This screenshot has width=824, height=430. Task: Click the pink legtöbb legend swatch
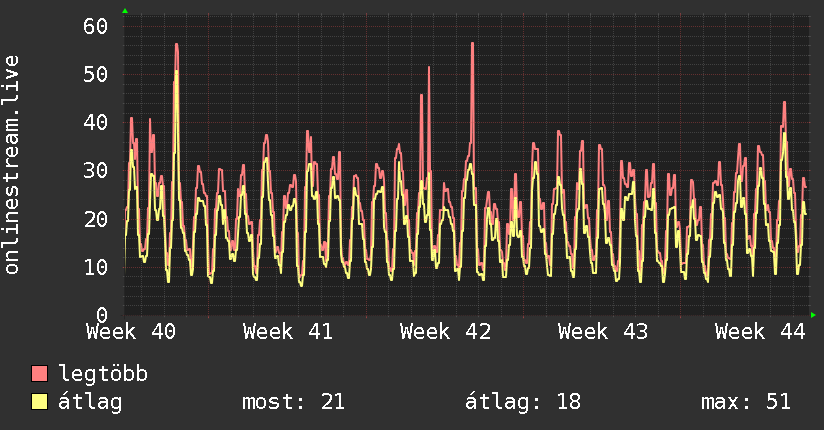39,374
